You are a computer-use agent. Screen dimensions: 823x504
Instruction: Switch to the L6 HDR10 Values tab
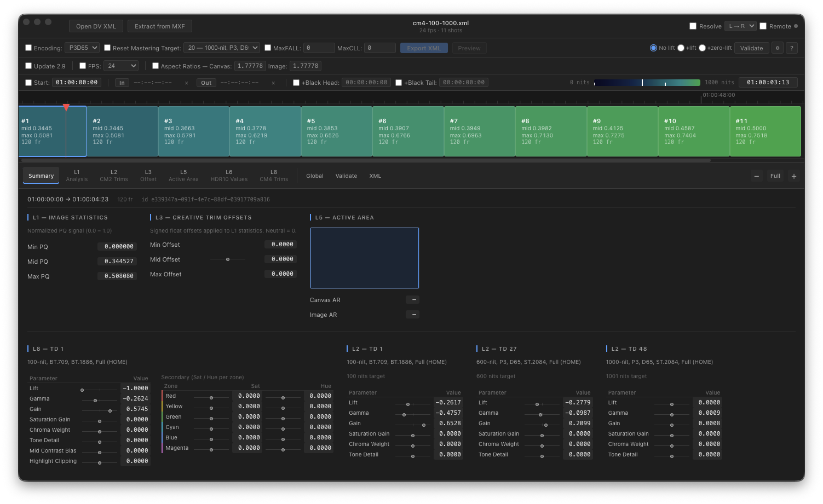click(x=229, y=175)
